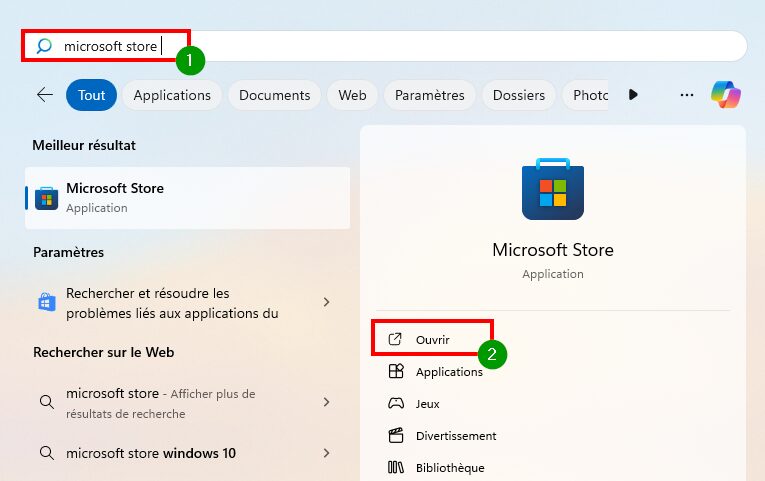765x481 pixels.
Task: Click magnifier icon beside 'microsoft store windows 10'
Action: pos(47,453)
